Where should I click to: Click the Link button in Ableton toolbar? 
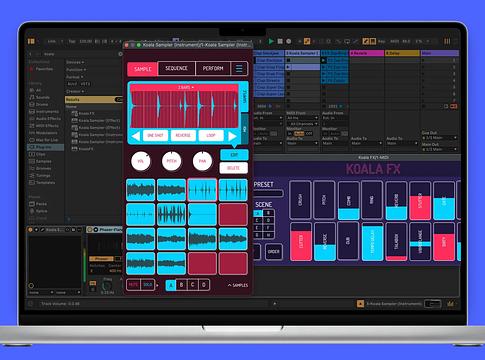tap(52, 42)
